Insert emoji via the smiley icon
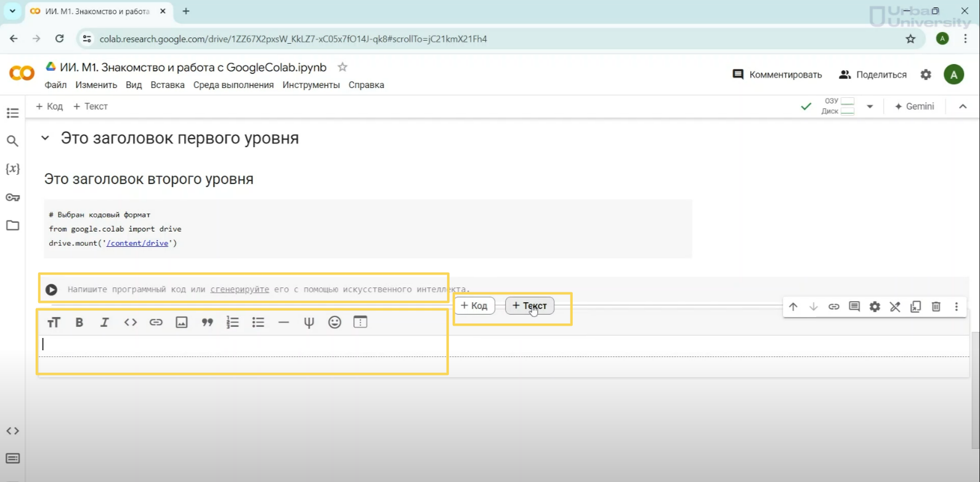The width and height of the screenshot is (980, 482). (x=334, y=323)
